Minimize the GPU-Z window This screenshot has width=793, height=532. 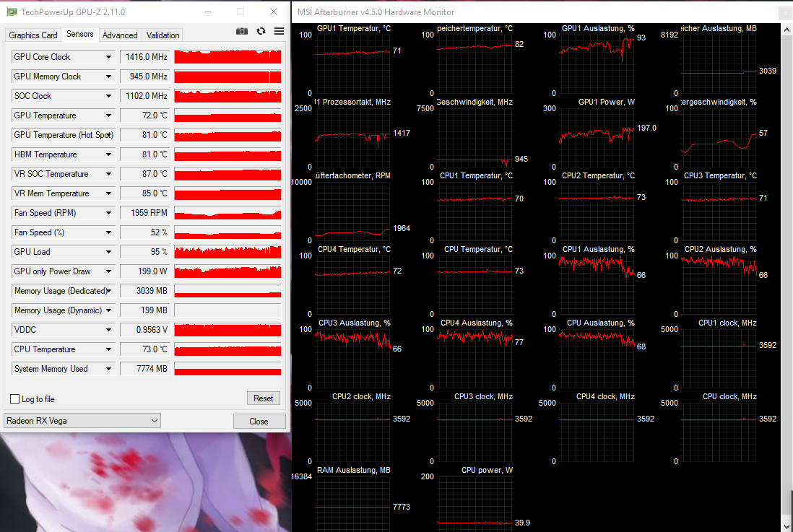[209, 12]
